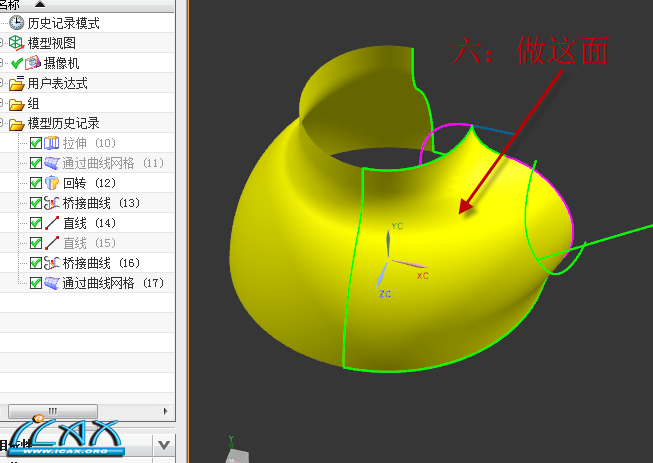The width and height of the screenshot is (653, 463).
Task: Toggle the checkbox for 通过曲线网格 (11)
Action: 36,163
